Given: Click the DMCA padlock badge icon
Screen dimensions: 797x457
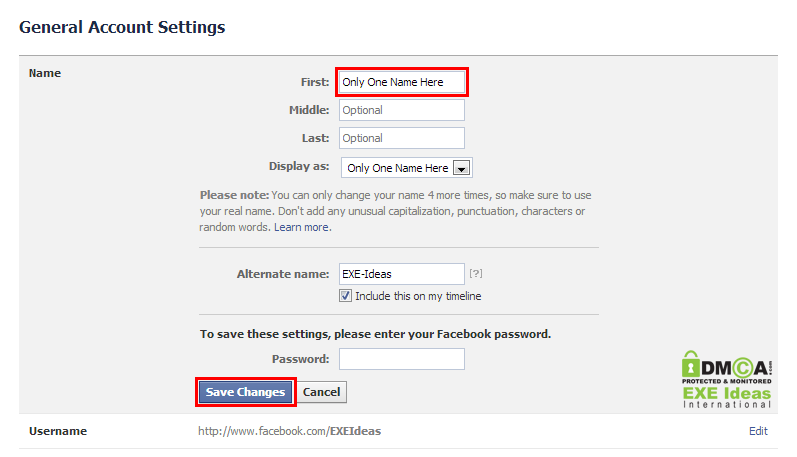Looking at the screenshot, I should (x=691, y=365).
